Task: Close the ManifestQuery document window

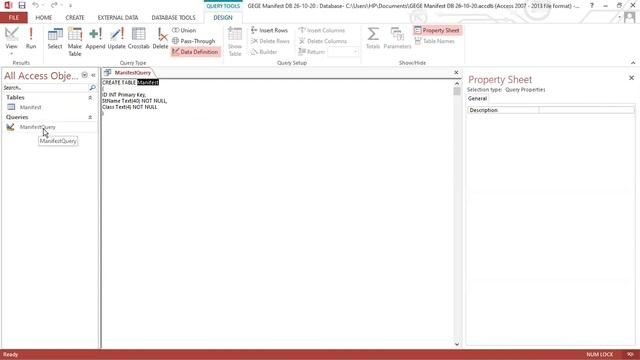Action: [x=456, y=73]
